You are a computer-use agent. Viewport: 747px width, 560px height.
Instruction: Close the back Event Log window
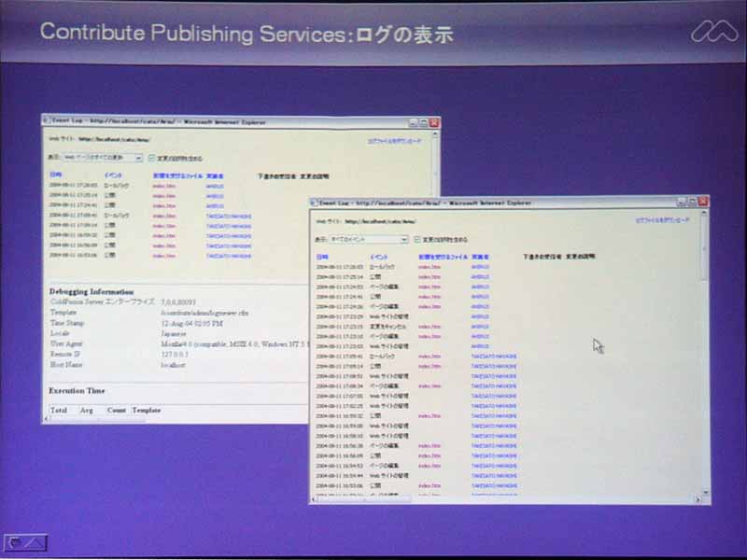coord(434,123)
